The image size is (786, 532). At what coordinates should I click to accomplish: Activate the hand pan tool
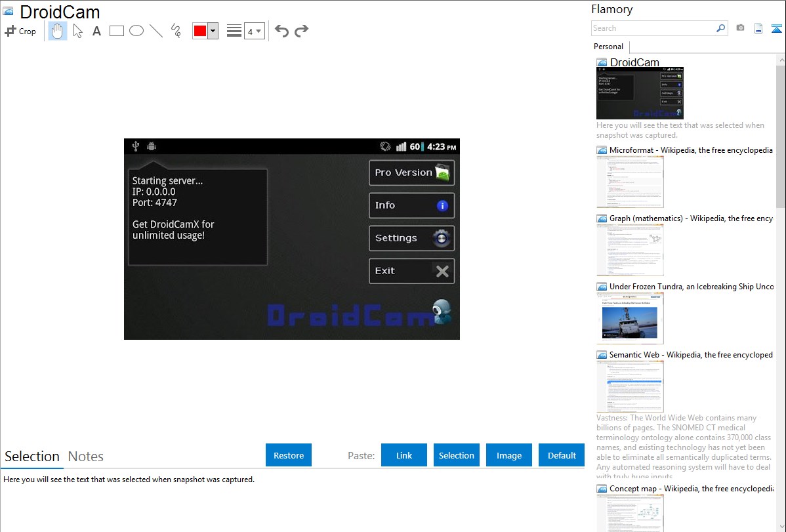coord(58,31)
